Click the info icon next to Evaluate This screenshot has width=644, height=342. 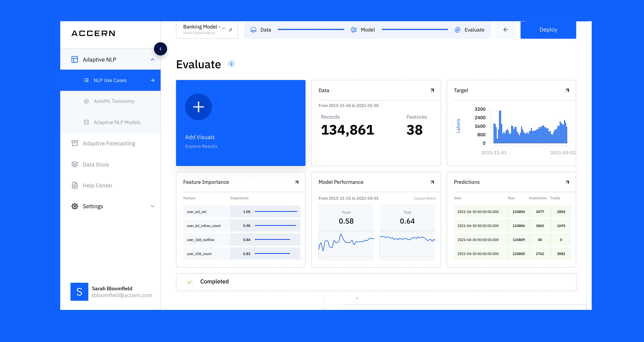click(x=231, y=64)
